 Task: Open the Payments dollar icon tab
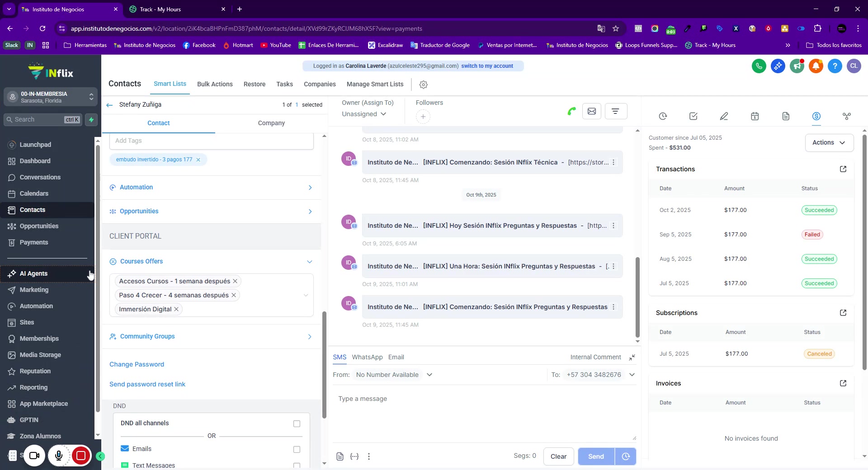[816, 116]
